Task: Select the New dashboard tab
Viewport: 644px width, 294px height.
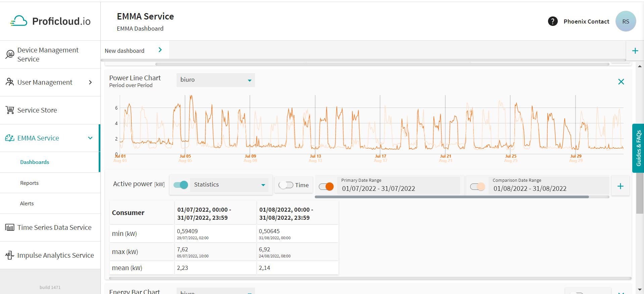Action: pos(135,50)
